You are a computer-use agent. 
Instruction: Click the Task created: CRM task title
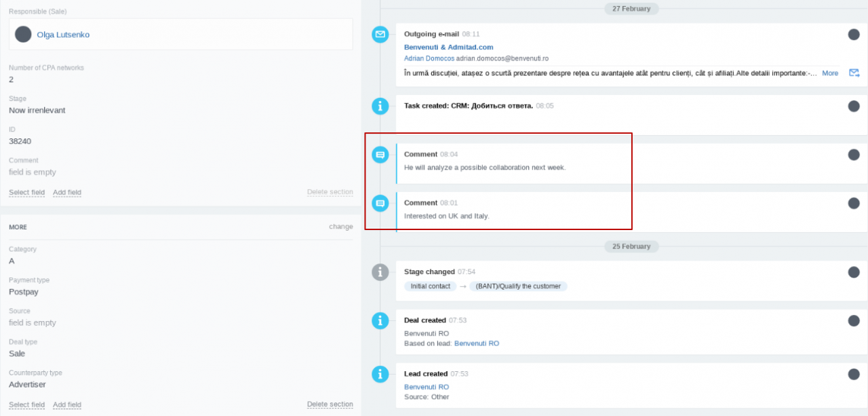point(469,106)
